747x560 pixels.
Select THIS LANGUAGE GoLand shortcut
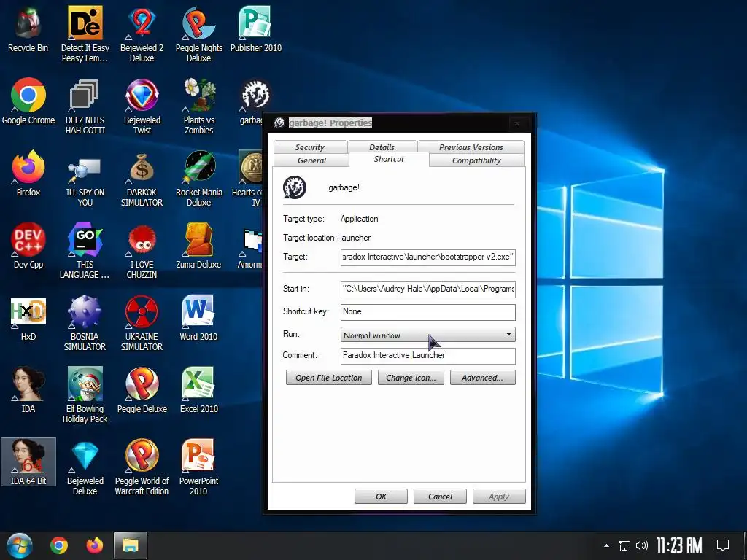click(85, 251)
